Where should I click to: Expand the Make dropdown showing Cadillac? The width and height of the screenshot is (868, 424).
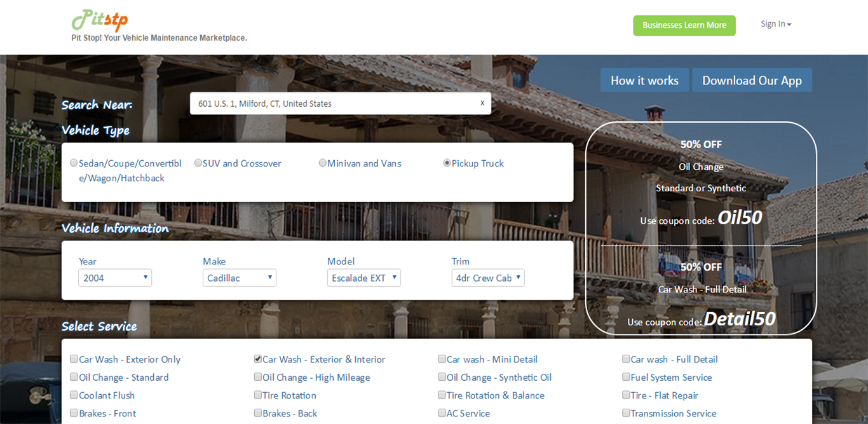[x=239, y=278]
